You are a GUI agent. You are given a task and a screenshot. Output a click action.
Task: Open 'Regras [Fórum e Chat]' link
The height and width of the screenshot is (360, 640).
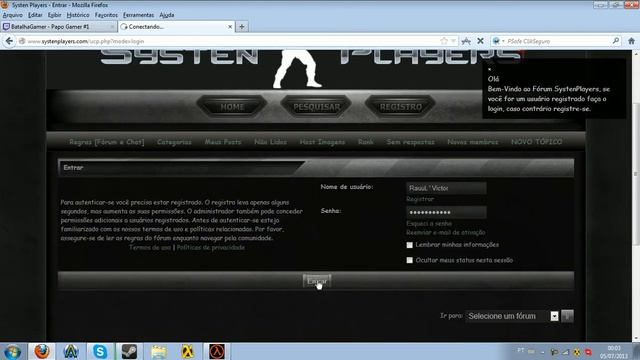(x=107, y=142)
